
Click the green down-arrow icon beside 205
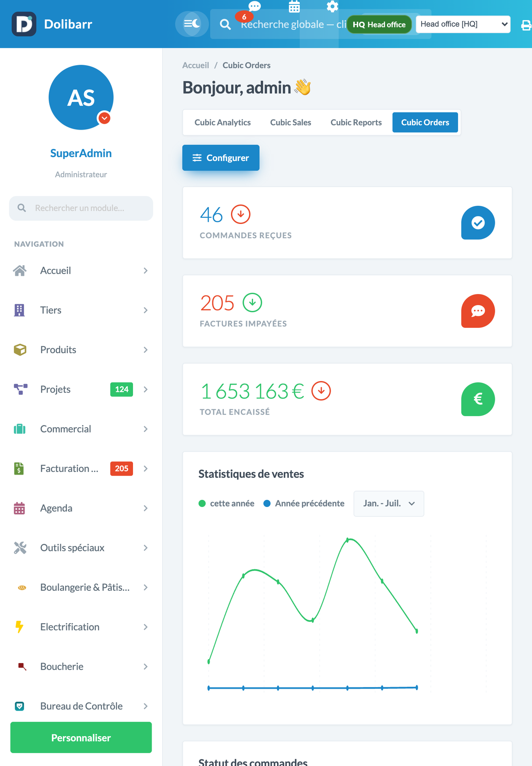tap(252, 302)
